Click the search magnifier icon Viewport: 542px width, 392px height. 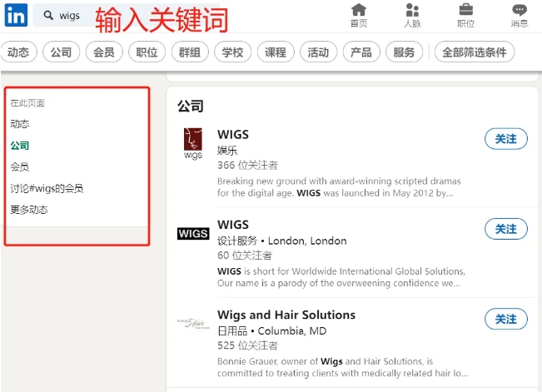[x=48, y=16]
